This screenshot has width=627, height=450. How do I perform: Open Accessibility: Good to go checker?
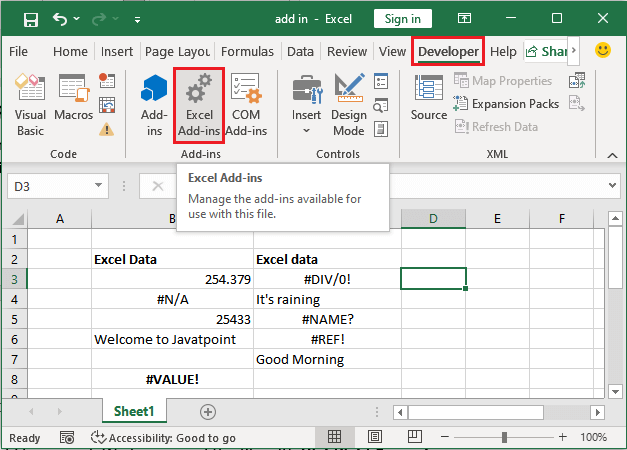tap(163, 438)
